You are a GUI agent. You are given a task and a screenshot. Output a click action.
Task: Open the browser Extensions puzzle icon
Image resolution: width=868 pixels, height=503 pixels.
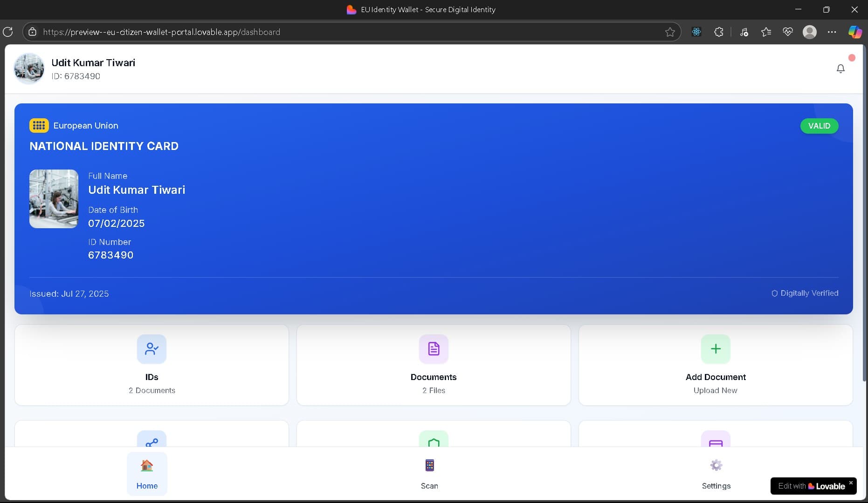coord(718,32)
